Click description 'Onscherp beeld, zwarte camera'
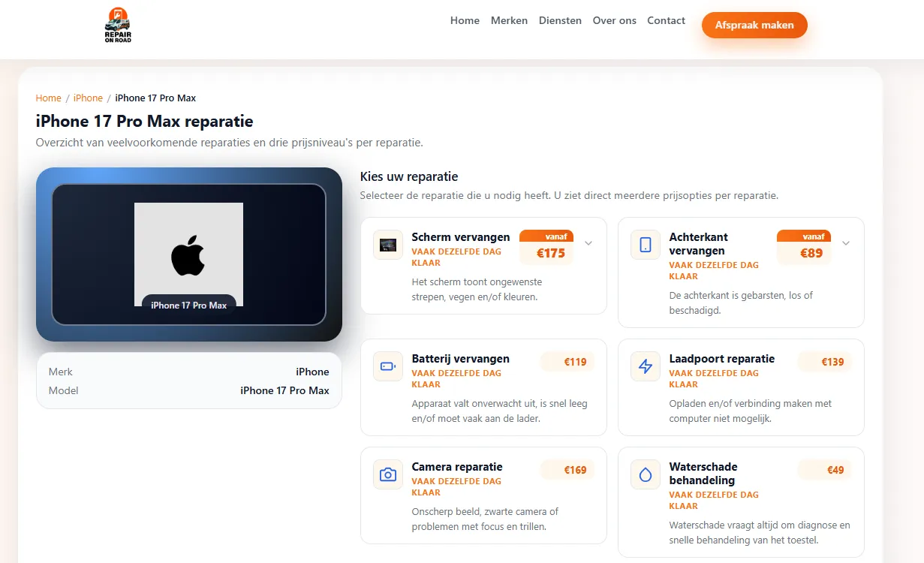The width and height of the screenshot is (924, 563). (x=486, y=519)
